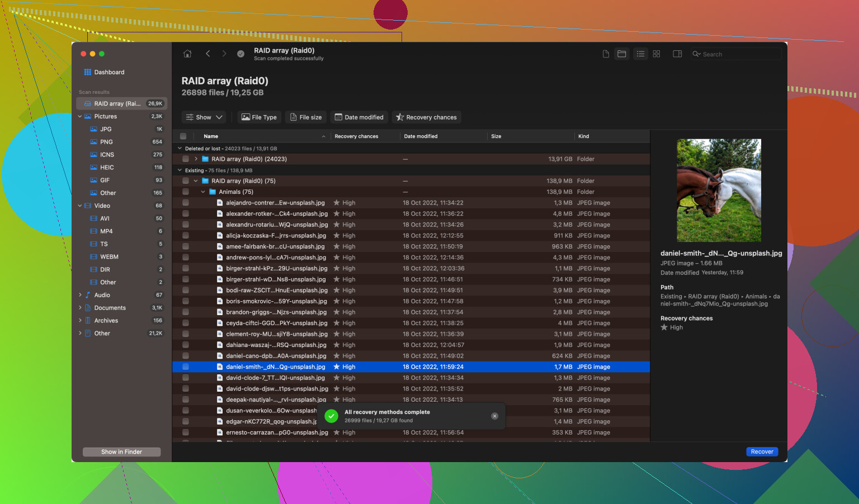Image resolution: width=859 pixels, height=504 pixels.
Task: Switch to the file view icon
Action: point(606,54)
